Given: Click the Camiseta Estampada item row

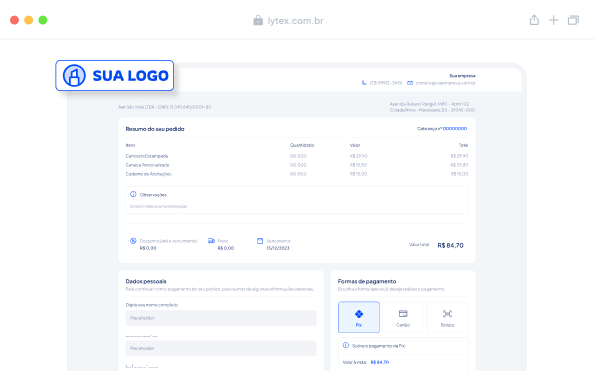Looking at the screenshot, I should pos(297,156).
